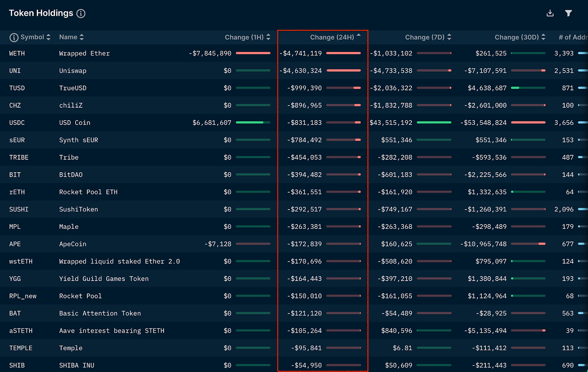588x372 pixels.
Task: Sort by Change (7D) arrows
Action: click(x=449, y=37)
